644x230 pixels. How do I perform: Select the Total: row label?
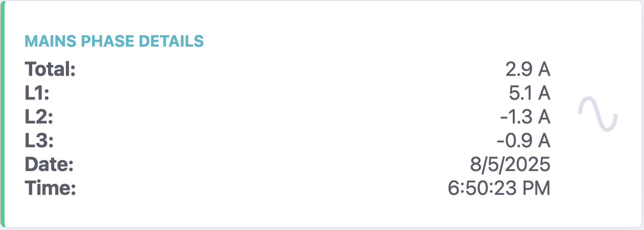coord(50,69)
